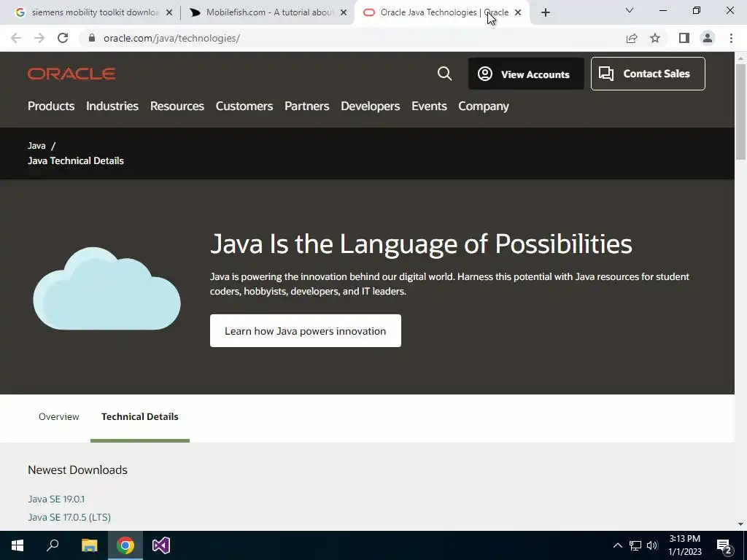Click Java Technical Details breadcrumb

[76, 161]
